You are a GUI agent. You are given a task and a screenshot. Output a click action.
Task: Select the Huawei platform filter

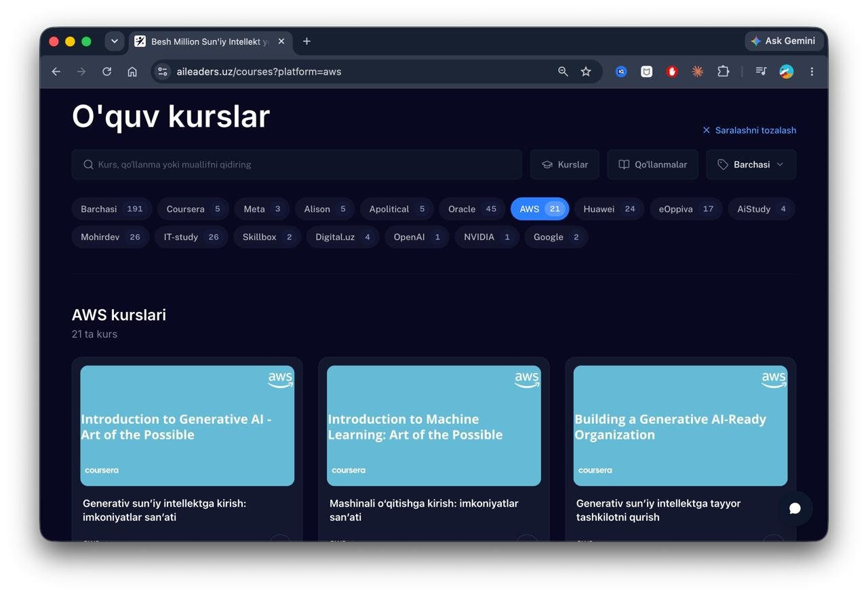(x=609, y=209)
